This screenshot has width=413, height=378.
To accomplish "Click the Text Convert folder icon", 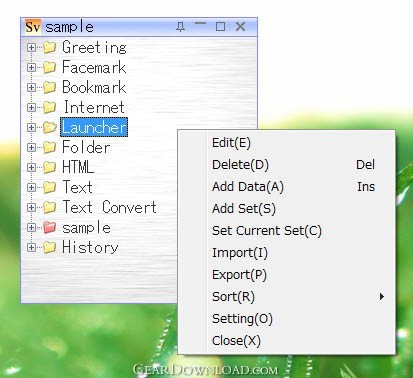I will (49, 207).
